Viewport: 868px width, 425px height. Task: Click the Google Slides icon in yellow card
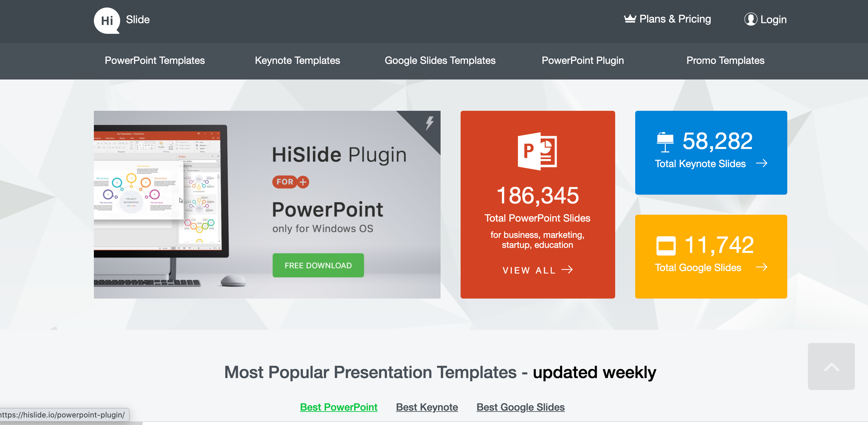click(x=666, y=246)
